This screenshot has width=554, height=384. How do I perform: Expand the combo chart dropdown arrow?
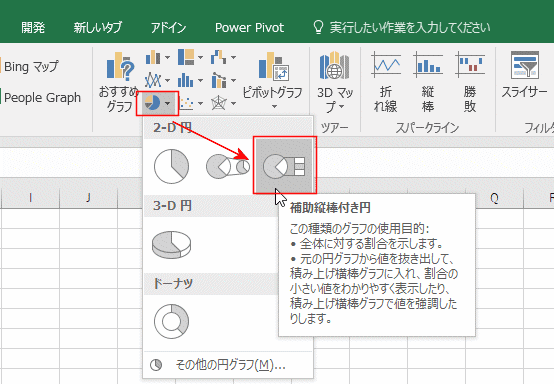click(233, 81)
